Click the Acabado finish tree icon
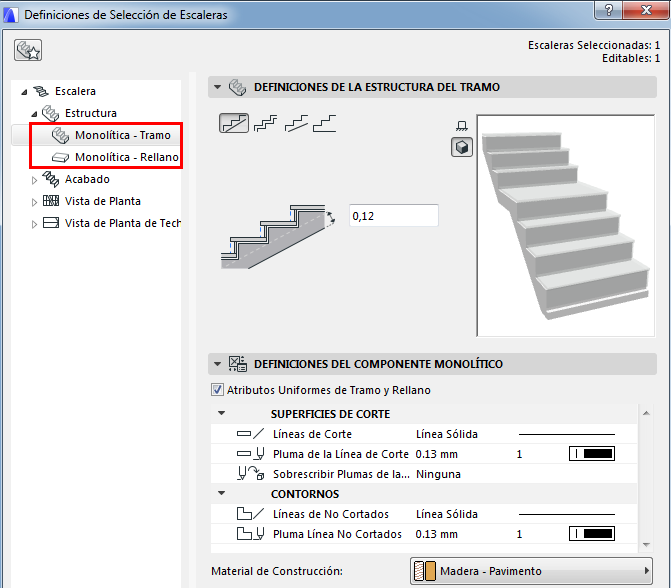 click(x=50, y=179)
